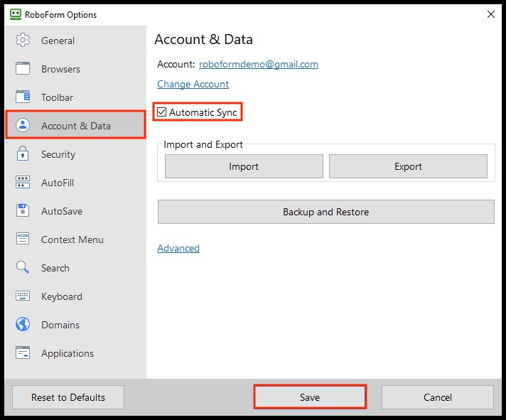Open the Domains section
506x420 pixels.
click(x=75, y=324)
